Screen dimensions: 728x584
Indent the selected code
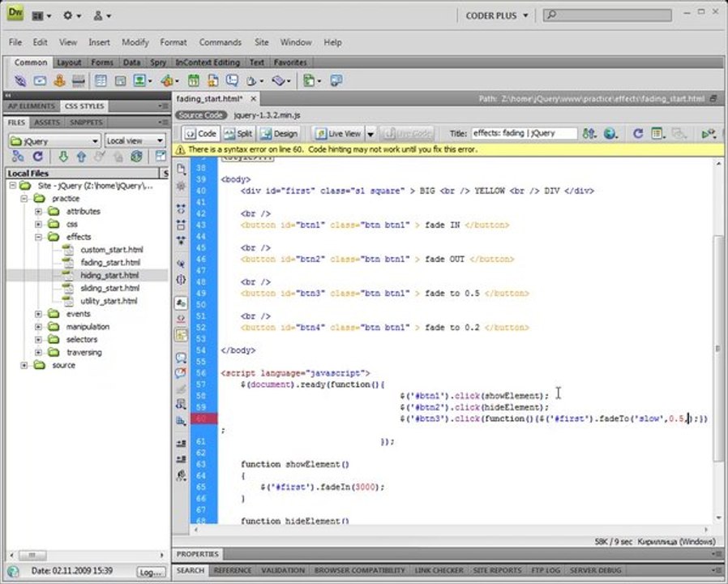pos(181,443)
